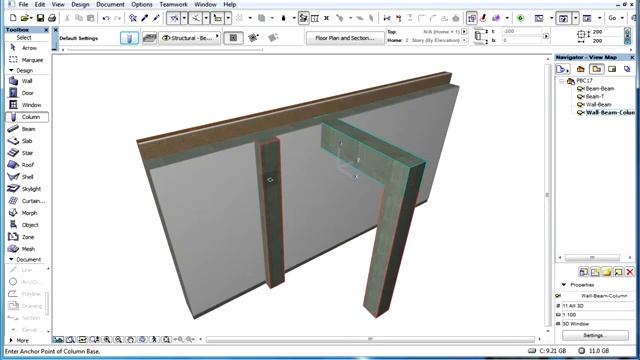Open the Top linked story arrow dropdown

[464, 32]
